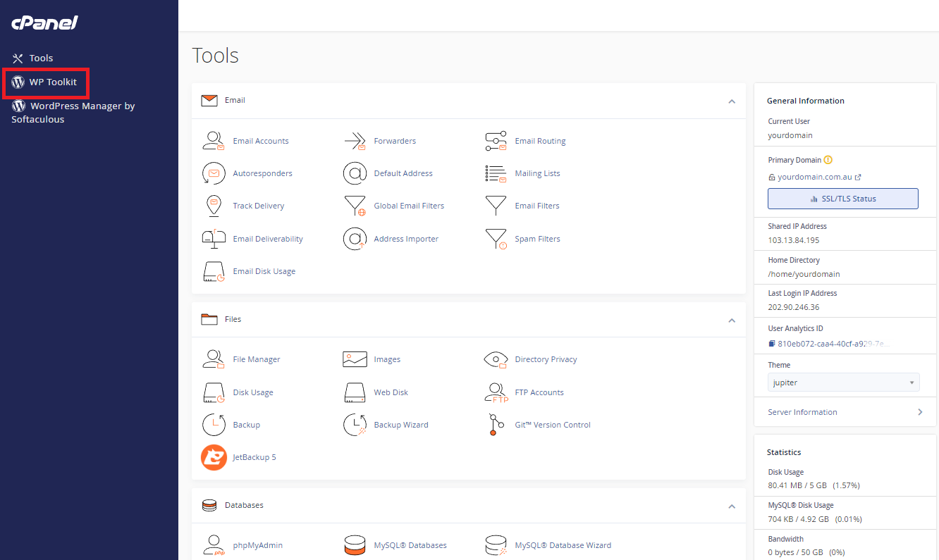Click the Shared IP address 103.13.84.195
The width and height of the screenshot is (939, 560).
(x=794, y=240)
